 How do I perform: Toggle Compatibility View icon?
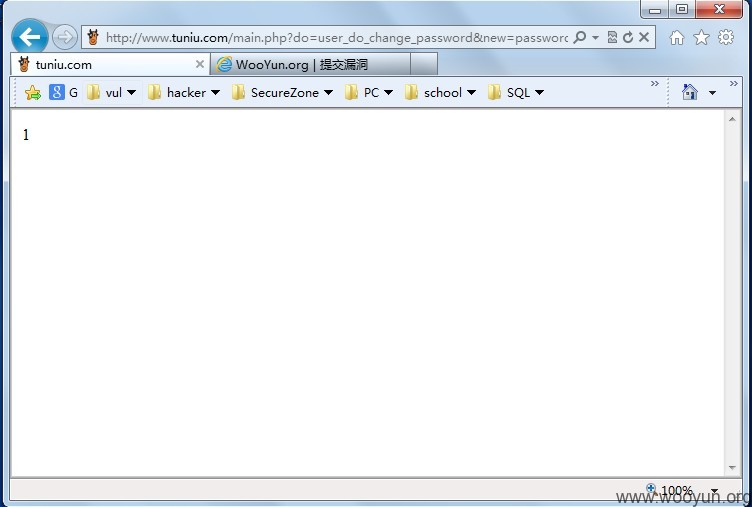pyautogui.click(x=612, y=37)
